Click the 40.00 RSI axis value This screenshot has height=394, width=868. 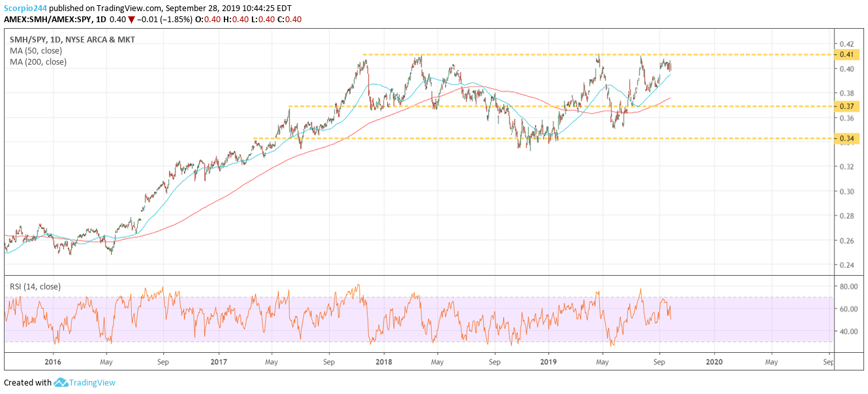pos(848,331)
